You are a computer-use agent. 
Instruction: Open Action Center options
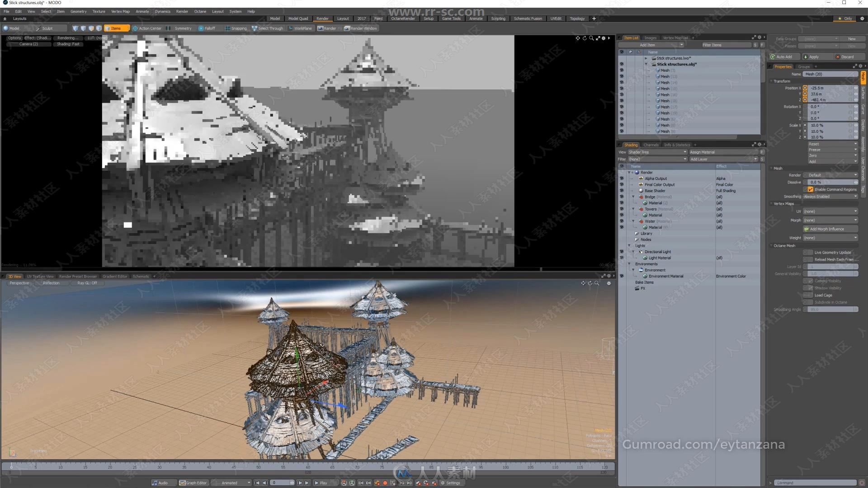point(146,28)
